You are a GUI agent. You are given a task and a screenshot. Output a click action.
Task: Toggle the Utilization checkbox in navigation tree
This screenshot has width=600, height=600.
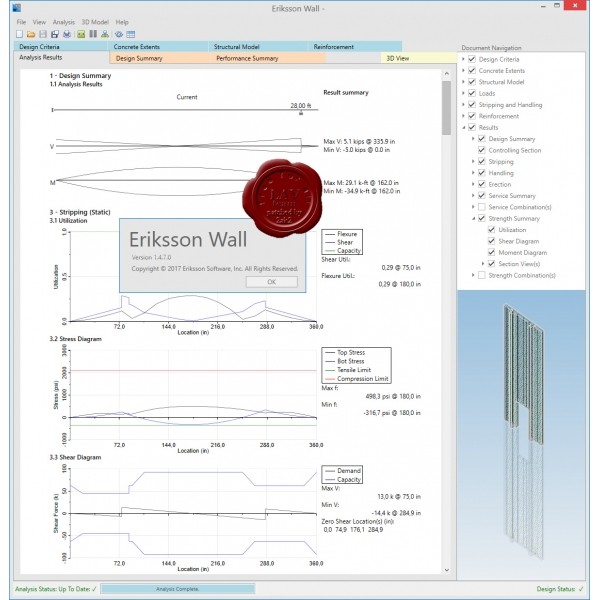pyautogui.click(x=492, y=230)
